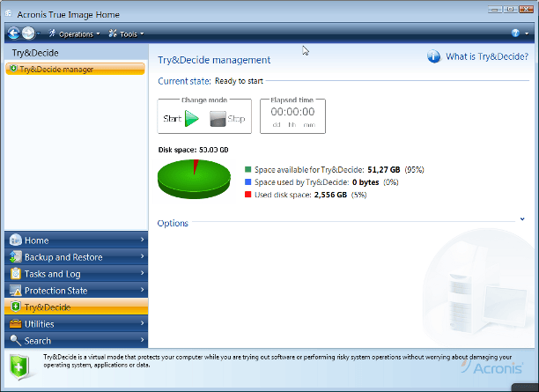Click the 0 bytes value
The image size is (539, 392).
click(x=365, y=182)
